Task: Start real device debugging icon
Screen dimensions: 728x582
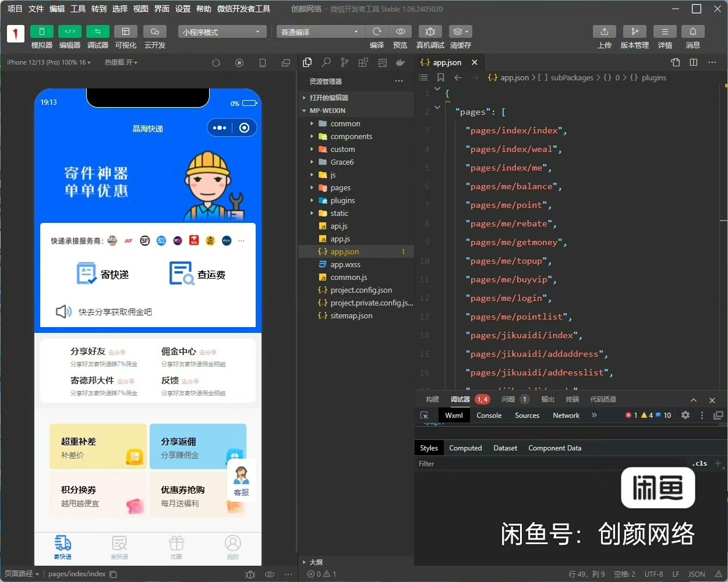Action: click(430, 31)
